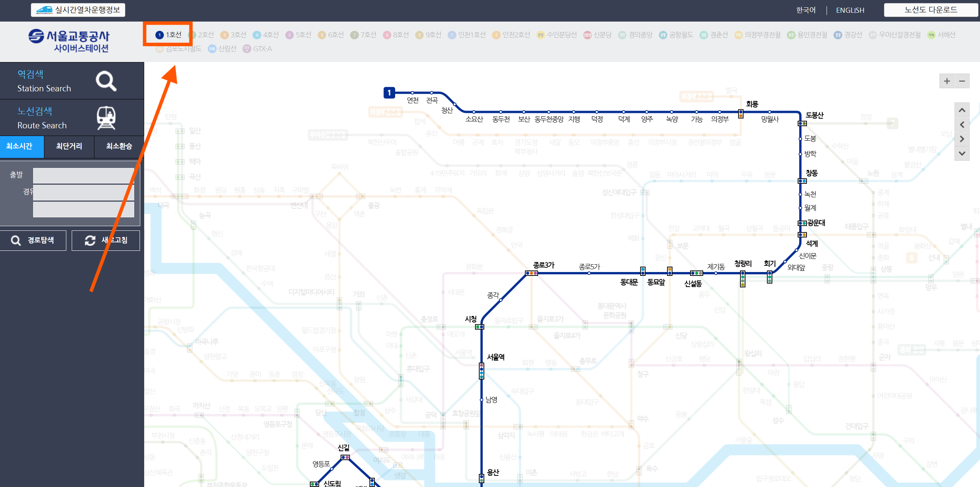Pan map up with up chevron
This screenshot has width=980, height=487.
pos(962,110)
